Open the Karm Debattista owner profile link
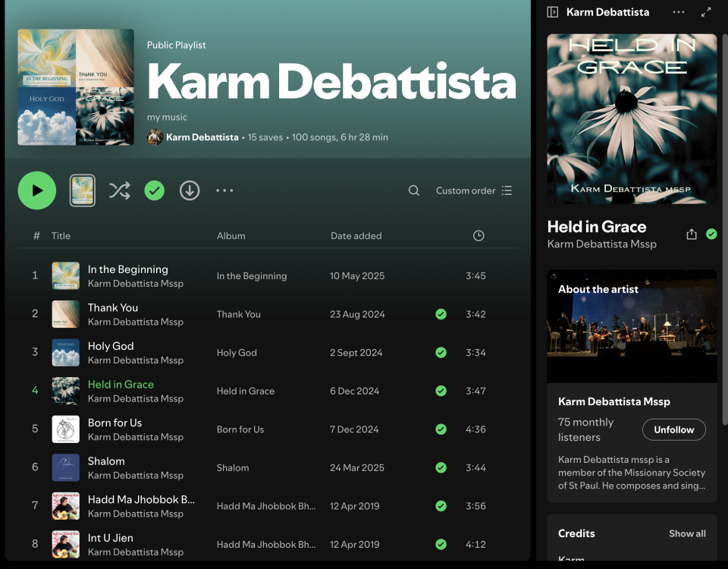Viewport: 728px width, 569px height. (202, 137)
